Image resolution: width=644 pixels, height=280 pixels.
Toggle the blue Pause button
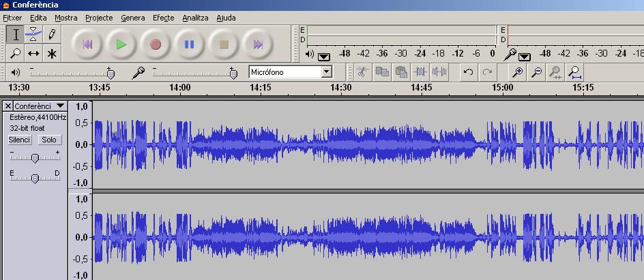click(190, 44)
